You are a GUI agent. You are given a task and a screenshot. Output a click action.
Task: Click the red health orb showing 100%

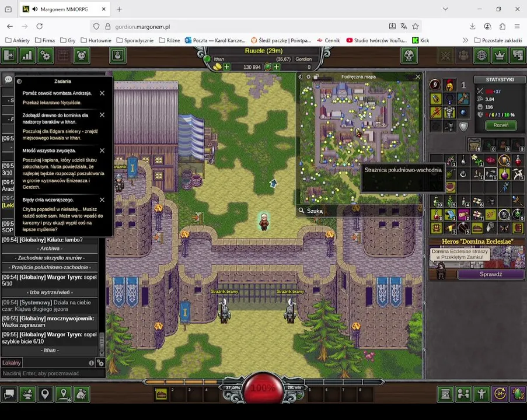click(263, 388)
